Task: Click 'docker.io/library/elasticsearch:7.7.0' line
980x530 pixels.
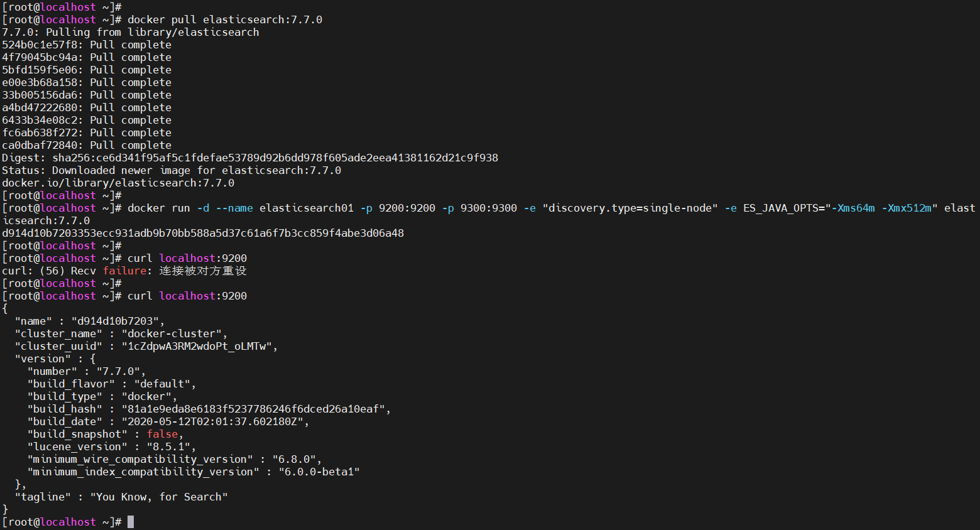Action: click(118, 183)
